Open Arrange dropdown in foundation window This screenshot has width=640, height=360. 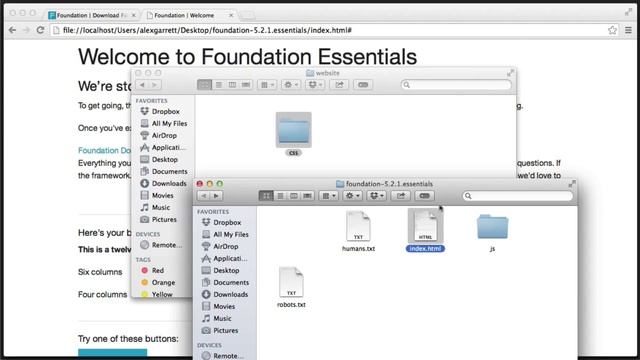point(329,196)
